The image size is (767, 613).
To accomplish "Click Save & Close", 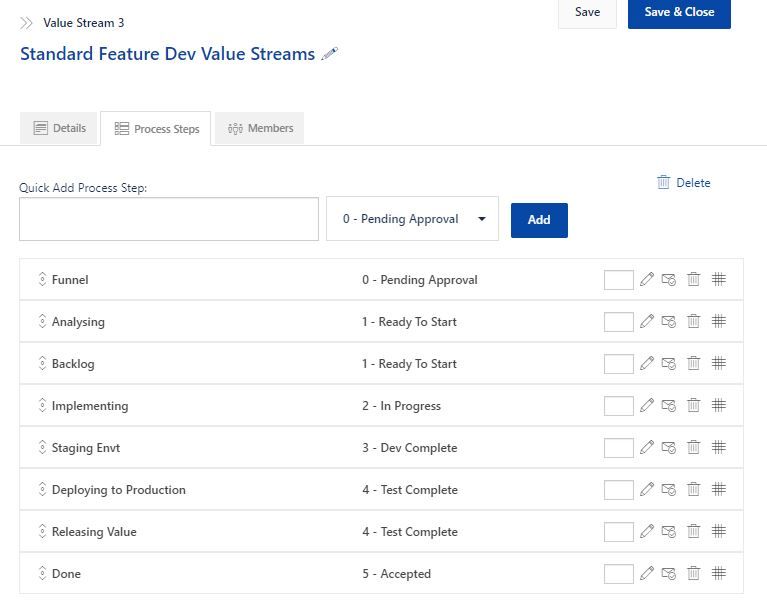I will [x=679, y=12].
